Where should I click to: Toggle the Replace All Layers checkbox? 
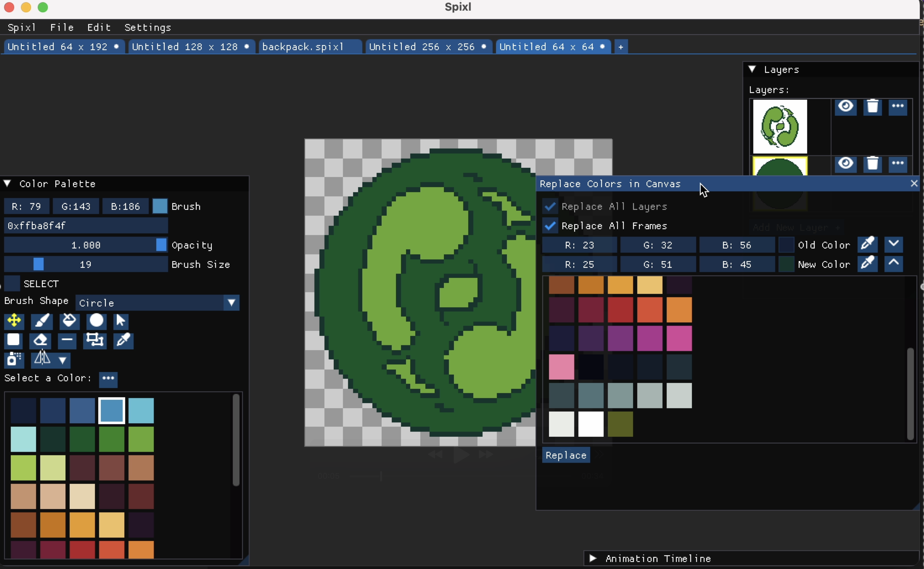coord(550,206)
